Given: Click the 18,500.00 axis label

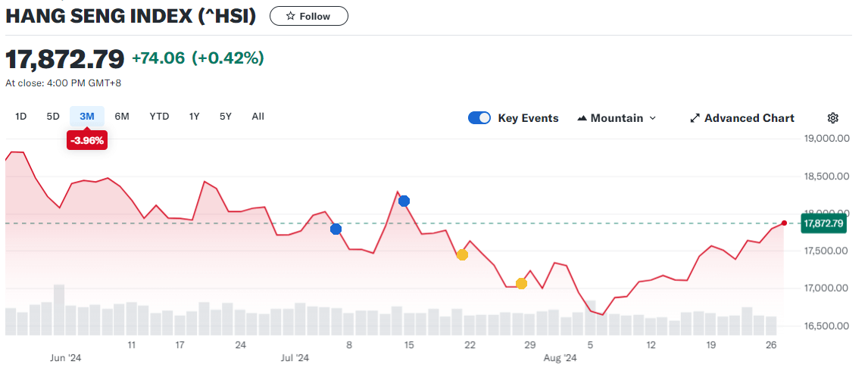Looking at the screenshot, I should click(x=826, y=176).
